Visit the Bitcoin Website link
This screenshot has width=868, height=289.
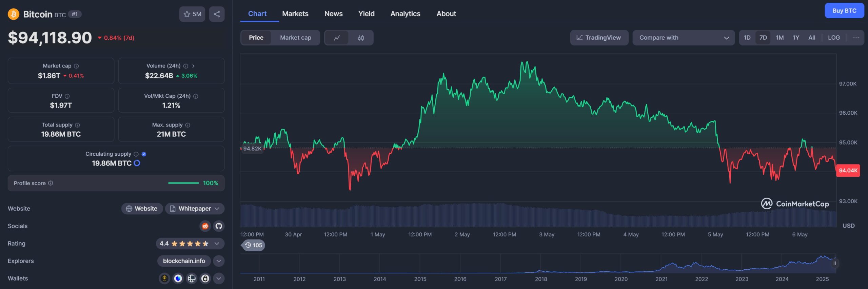[x=142, y=209]
